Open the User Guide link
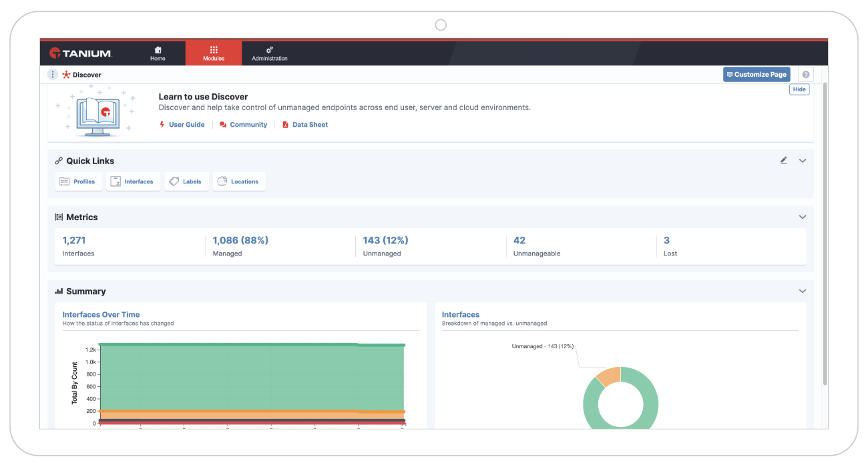 tap(182, 125)
